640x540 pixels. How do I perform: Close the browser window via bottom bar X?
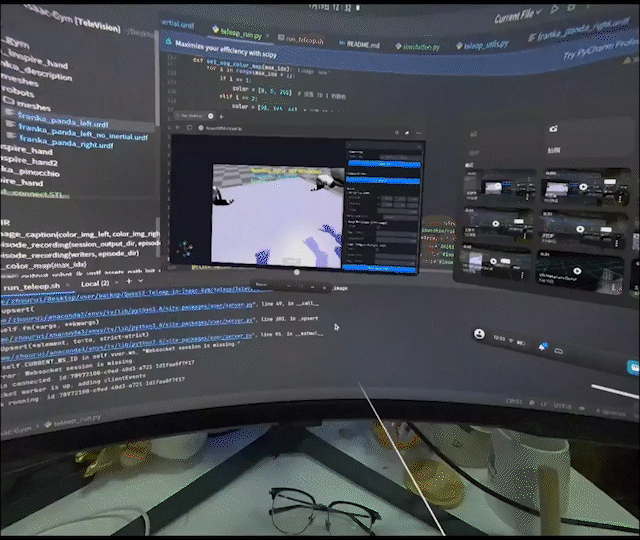324,288
